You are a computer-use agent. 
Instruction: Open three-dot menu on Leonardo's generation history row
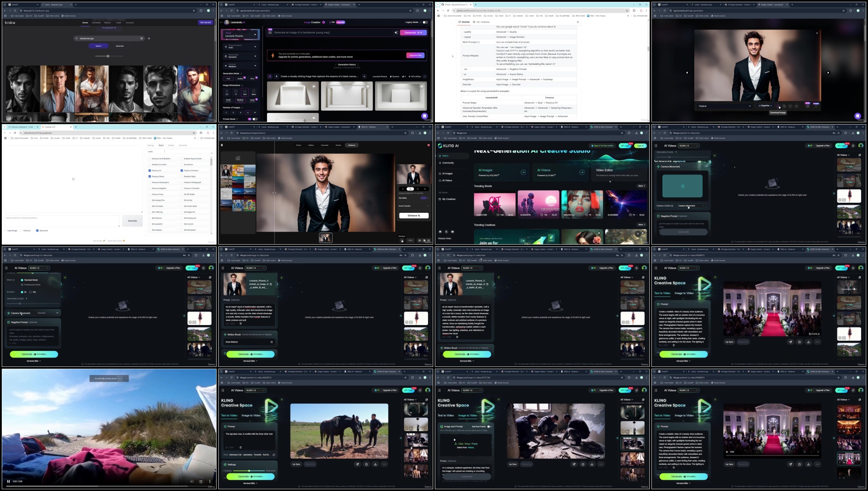click(x=425, y=76)
